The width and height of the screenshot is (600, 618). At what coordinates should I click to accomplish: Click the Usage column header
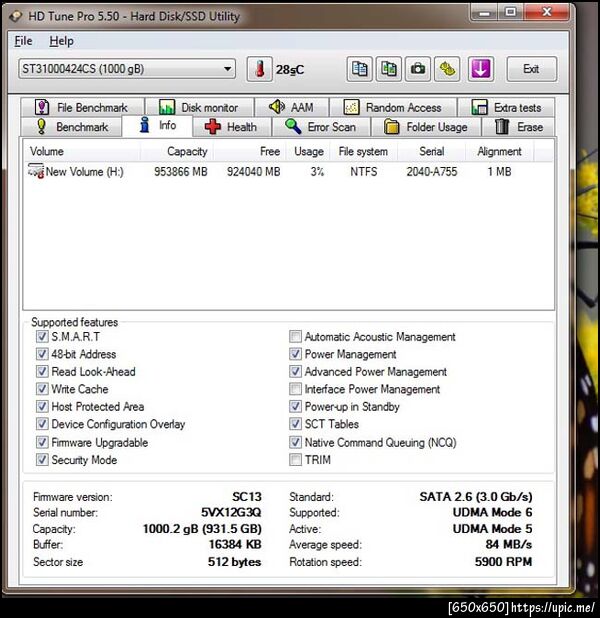pos(309,151)
